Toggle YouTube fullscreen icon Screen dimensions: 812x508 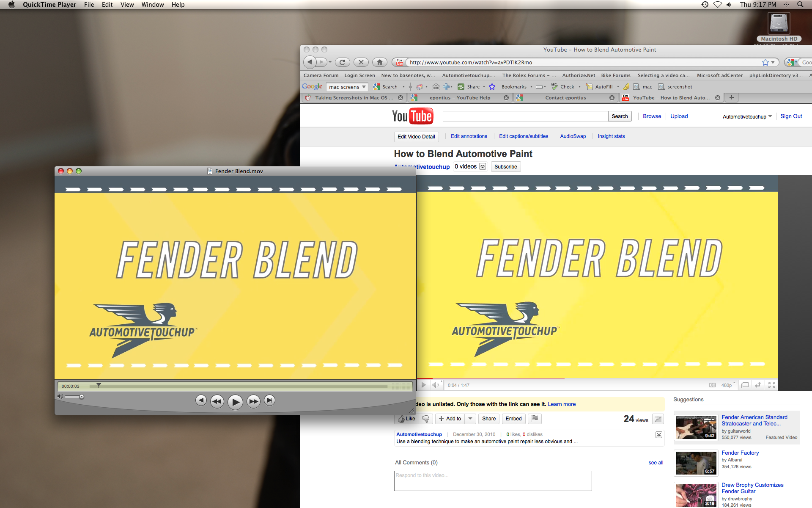772,385
